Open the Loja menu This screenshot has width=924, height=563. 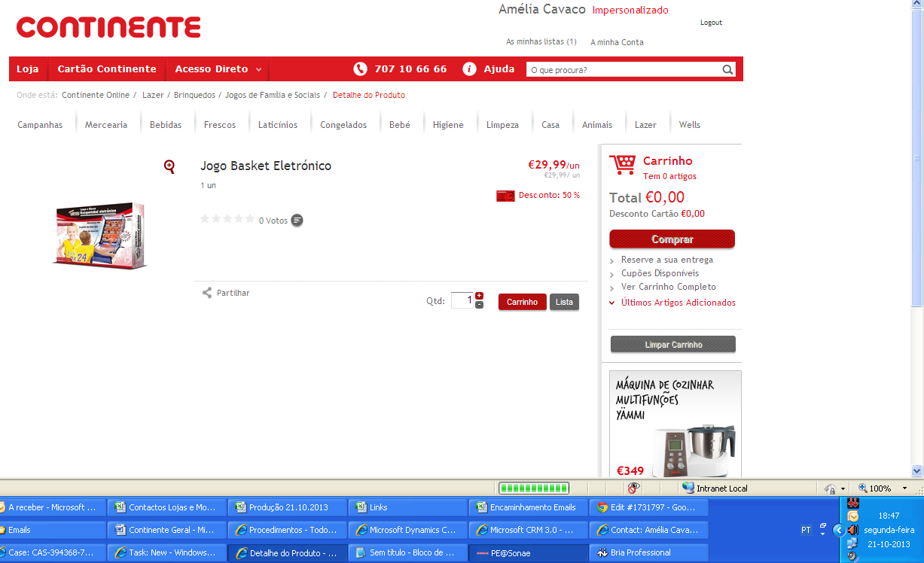pyautogui.click(x=27, y=69)
